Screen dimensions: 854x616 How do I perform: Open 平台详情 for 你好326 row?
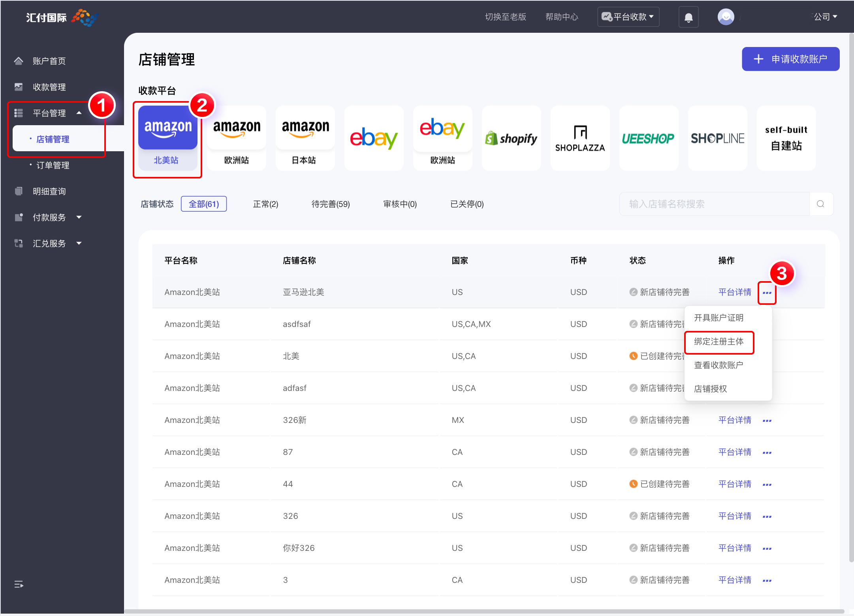735,548
